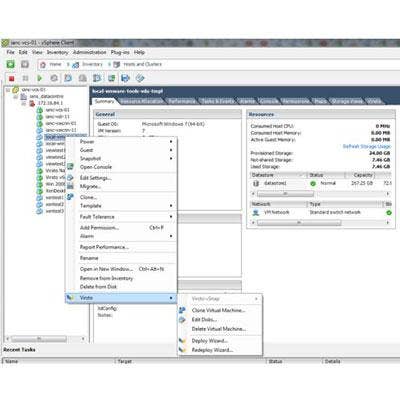The height and width of the screenshot is (400, 400).
Task: Click the Deploy Wizard icon in submenu
Action: point(182,341)
